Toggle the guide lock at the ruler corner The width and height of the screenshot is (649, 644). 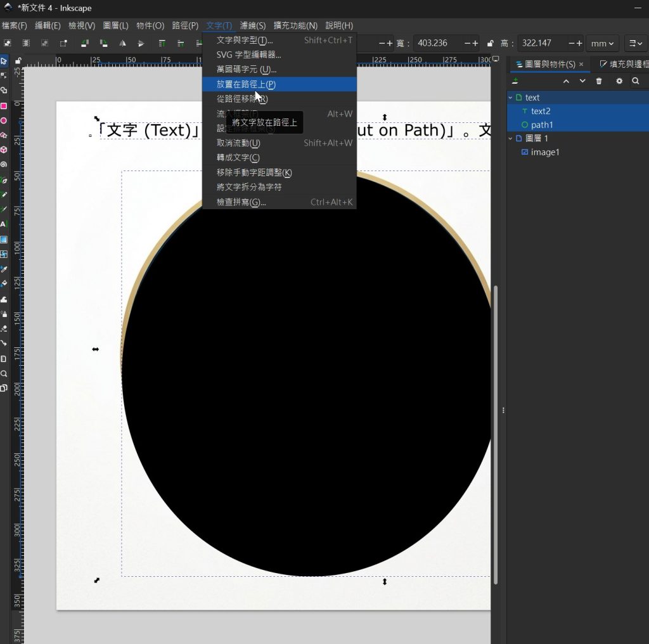18,61
